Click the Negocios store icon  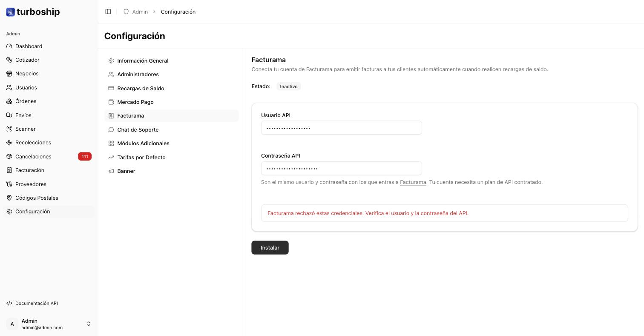click(x=9, y=74)
